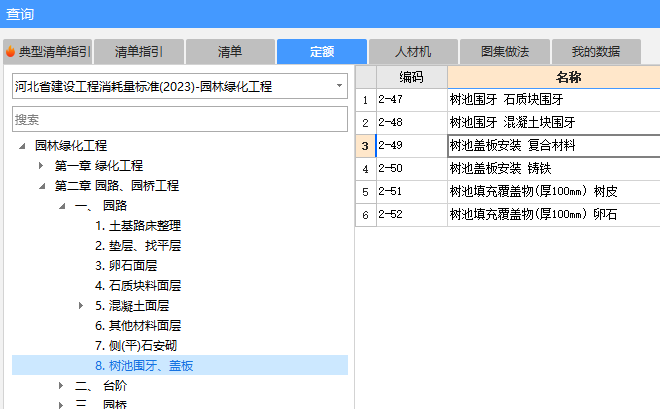Select 树池填充覆盖物 树皮 name cell

(554, 191)
